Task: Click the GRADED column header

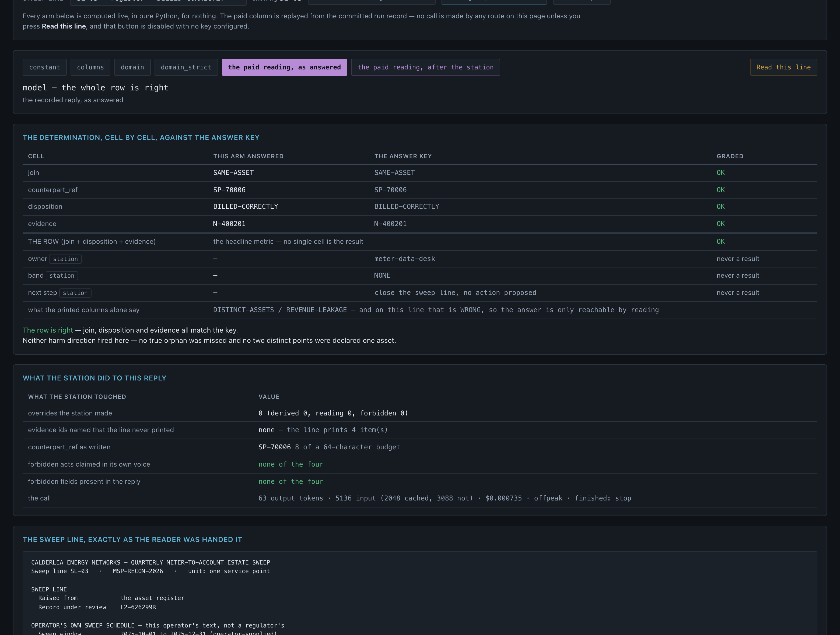Action: (x=730, y=156)
